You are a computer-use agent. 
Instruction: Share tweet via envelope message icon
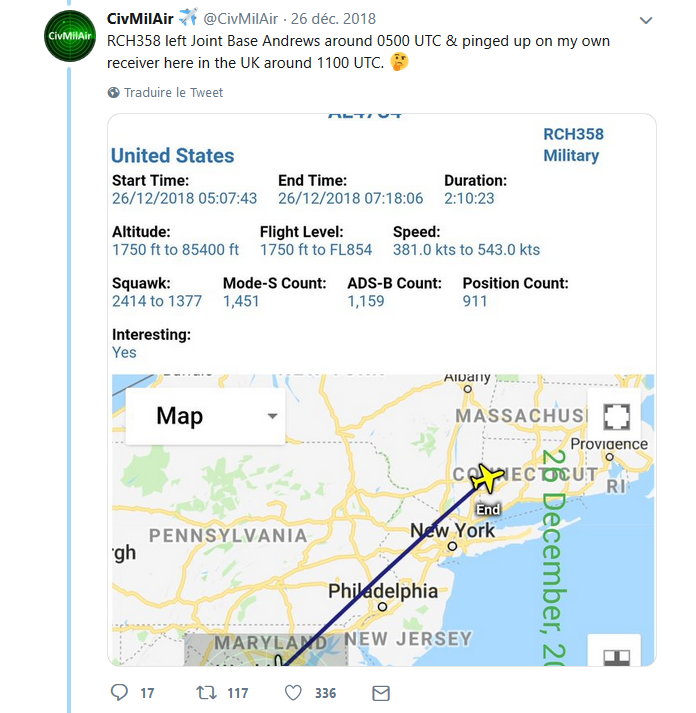pyautogui.click(x=380, y=692)
